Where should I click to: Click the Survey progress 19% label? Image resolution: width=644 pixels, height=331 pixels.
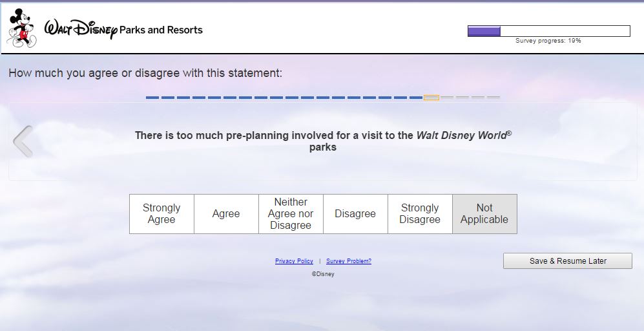[548, 41]
